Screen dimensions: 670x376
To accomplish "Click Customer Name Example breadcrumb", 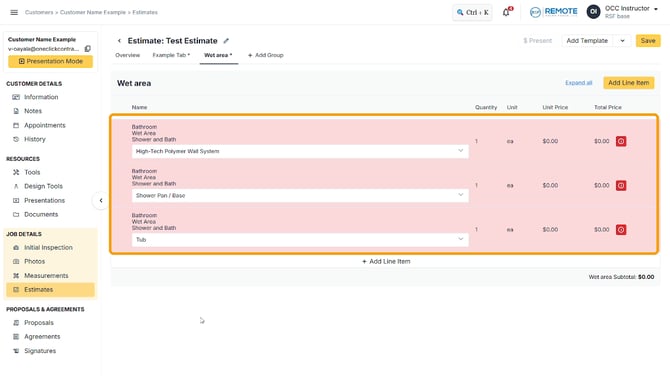I will tap(93, 12).
